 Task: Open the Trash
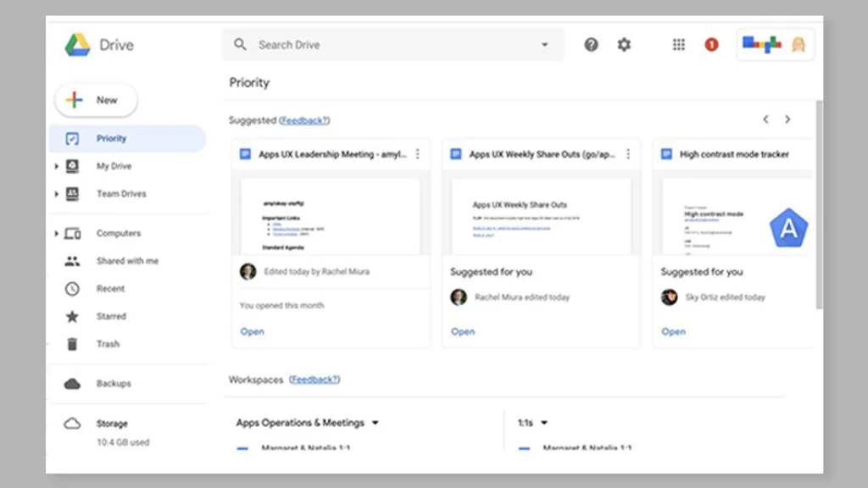(108, 344)
